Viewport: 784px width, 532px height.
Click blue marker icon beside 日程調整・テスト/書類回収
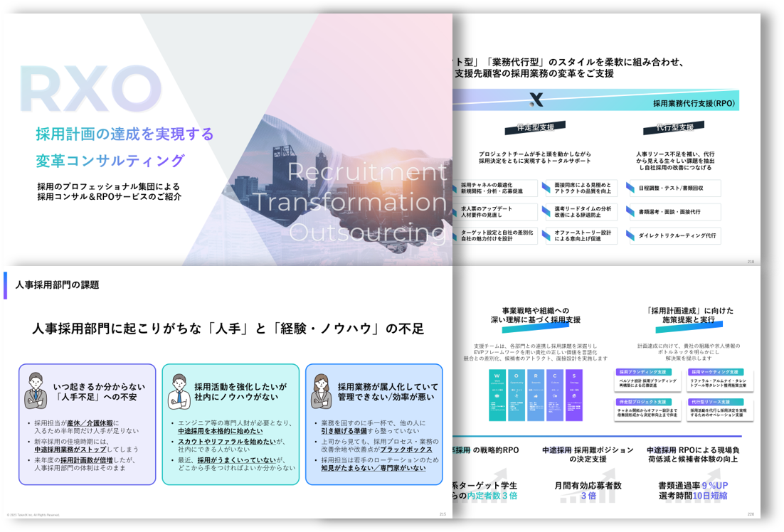[x=632, y=188]
